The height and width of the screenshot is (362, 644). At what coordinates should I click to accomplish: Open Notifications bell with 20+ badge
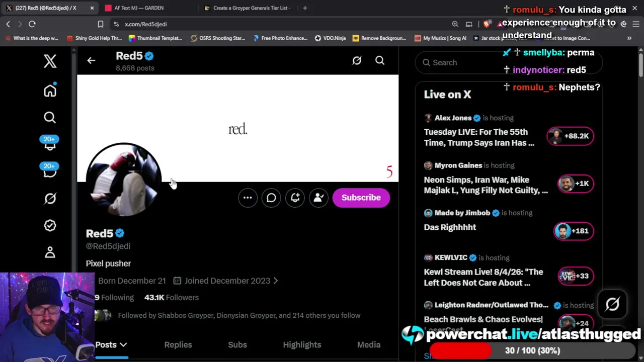pos(49,143)
